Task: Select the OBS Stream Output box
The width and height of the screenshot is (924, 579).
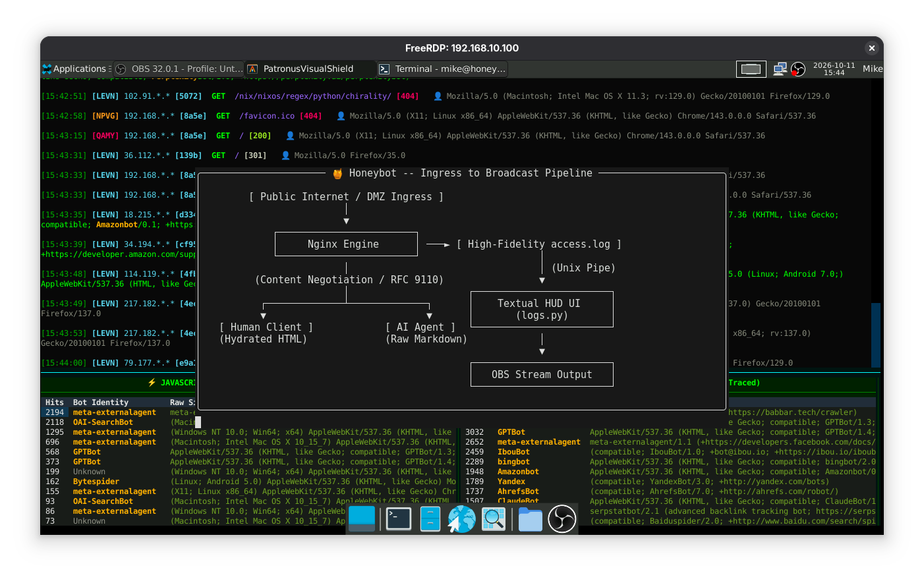Action: click(542, 374)
